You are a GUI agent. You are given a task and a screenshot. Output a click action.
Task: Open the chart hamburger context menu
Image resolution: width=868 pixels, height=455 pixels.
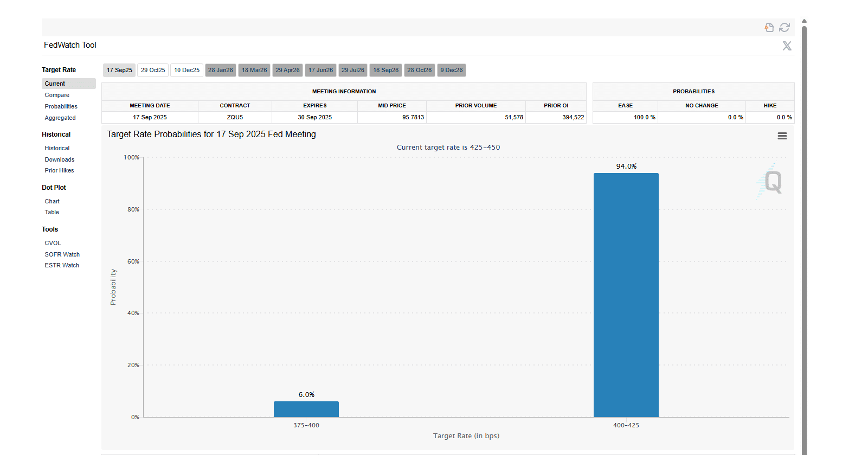coord(782,136)
